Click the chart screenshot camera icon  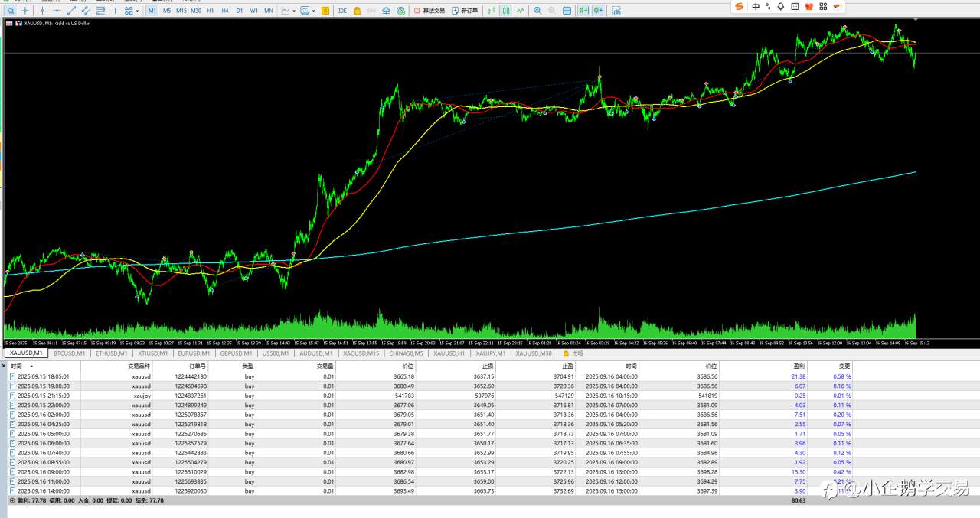tap(616, 11)
